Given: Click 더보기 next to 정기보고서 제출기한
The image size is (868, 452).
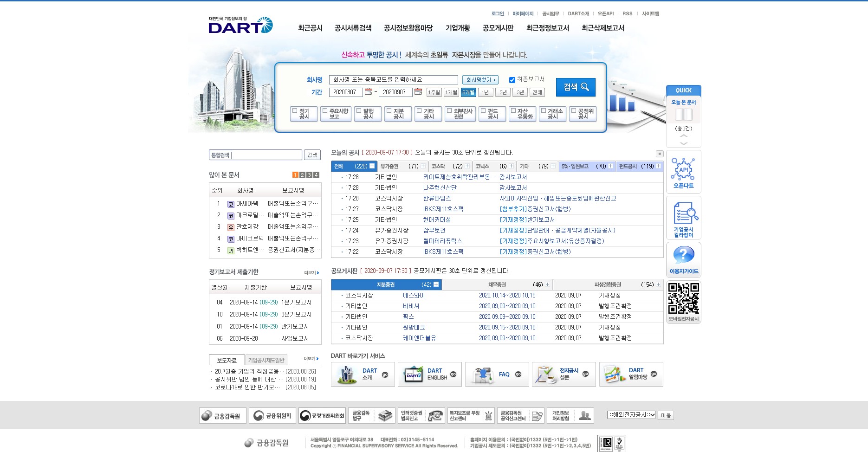Looking at the screenshot, I should [311, 273].
